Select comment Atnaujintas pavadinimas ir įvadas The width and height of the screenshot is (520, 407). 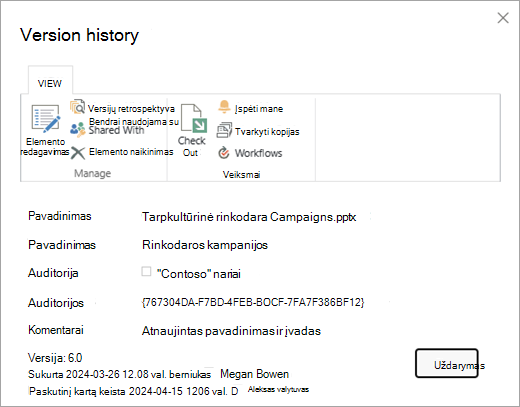click(231, 331)
